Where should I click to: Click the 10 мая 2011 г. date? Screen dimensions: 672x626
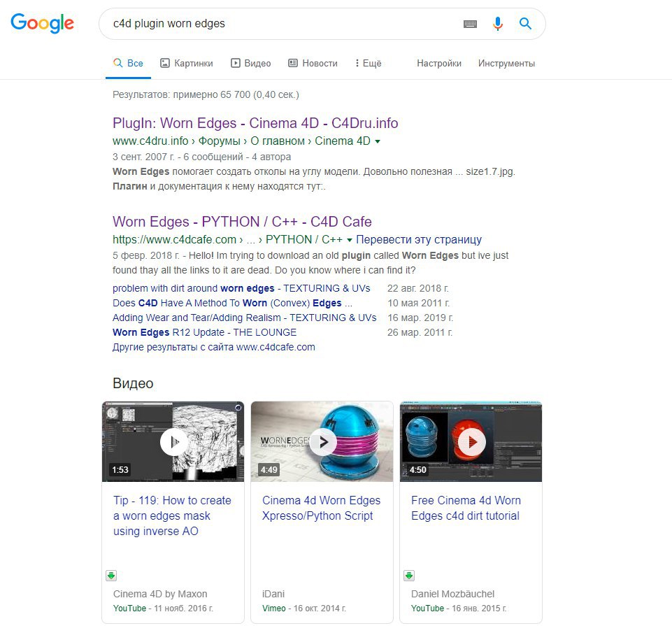point(419,303)
